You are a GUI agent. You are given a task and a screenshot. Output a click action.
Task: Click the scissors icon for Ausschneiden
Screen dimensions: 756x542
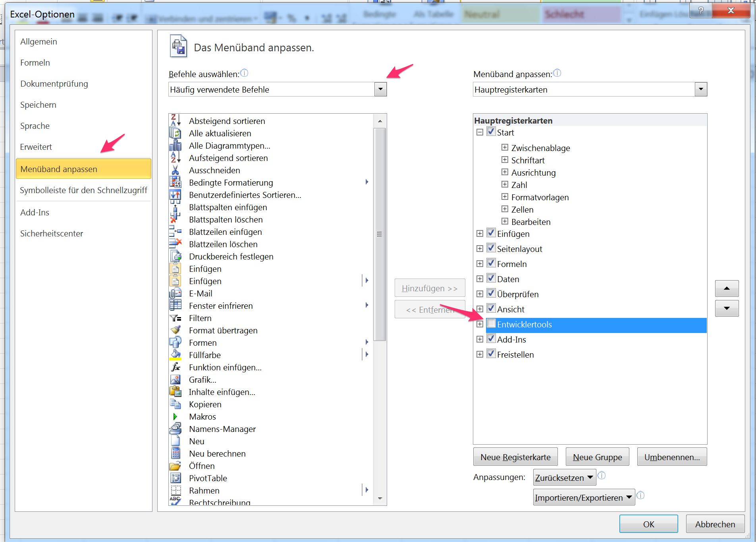(x=175, y=170)
